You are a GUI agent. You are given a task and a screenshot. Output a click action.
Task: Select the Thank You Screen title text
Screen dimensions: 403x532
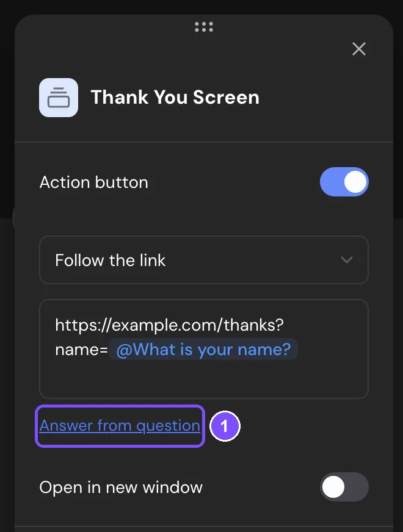(175, 98)
